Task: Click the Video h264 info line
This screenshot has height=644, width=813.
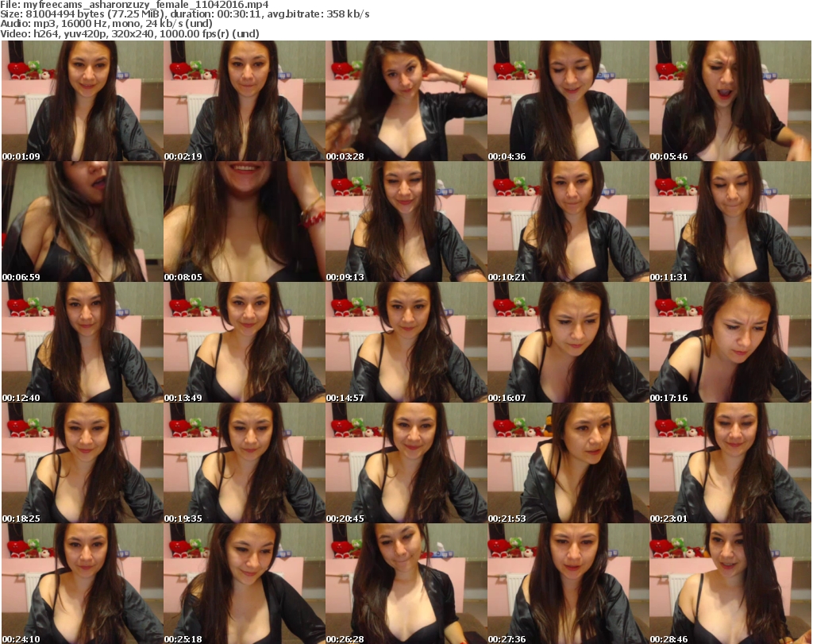Action: point(129,33)
